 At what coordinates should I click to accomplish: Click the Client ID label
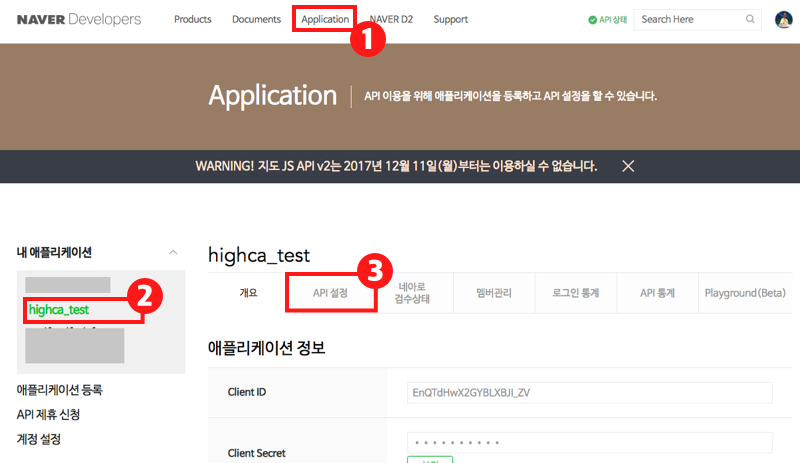pyautogui.click(x=247, y=392)
